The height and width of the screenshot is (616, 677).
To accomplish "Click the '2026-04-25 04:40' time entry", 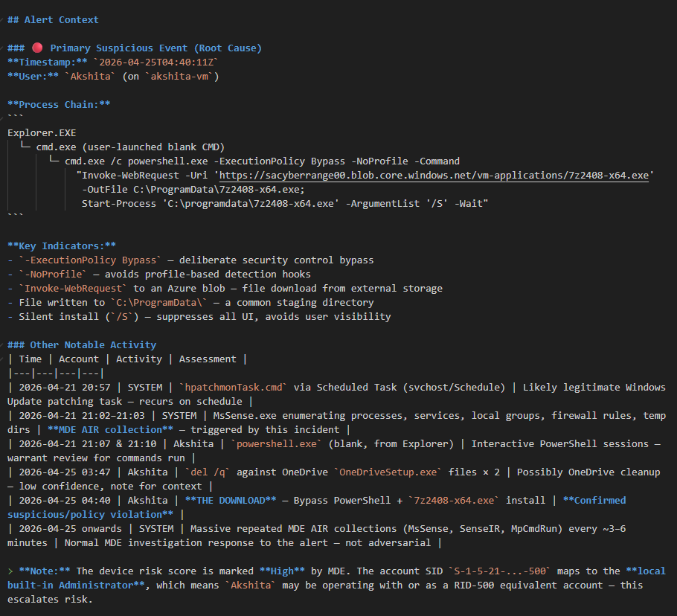I will pyautogui.click(x=64, y=501).
